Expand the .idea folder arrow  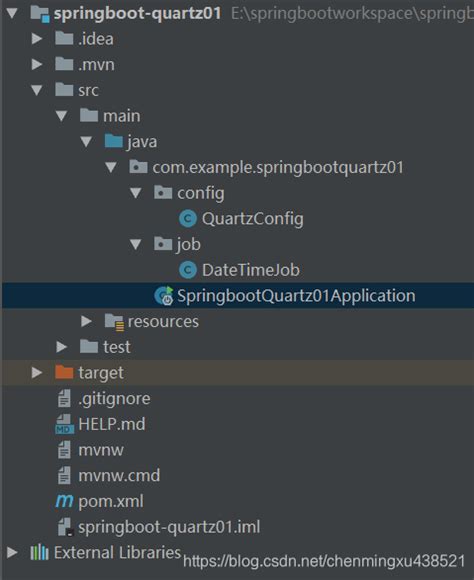(37, 38)
